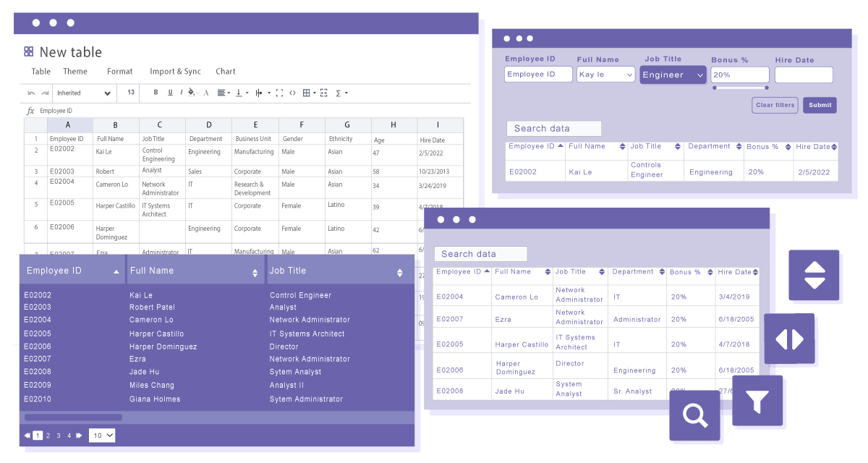Click the Undo icon in the toolbar
868x463 pixels.
(x=31, y=93)
